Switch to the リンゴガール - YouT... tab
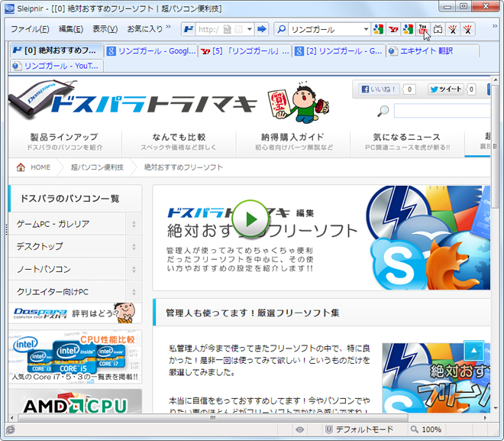The image size is (504, 441). tap(57, 66)
